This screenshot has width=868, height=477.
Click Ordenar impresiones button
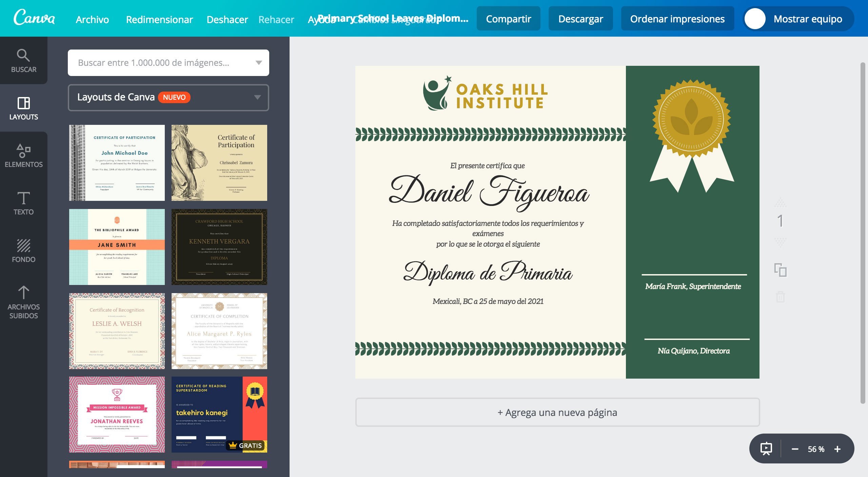677,19
